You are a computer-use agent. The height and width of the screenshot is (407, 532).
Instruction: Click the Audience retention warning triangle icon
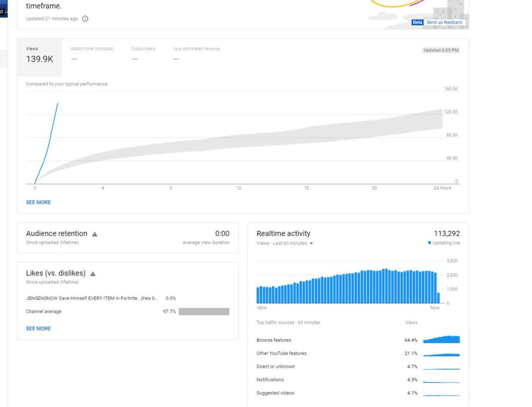(x=95, y=234)
